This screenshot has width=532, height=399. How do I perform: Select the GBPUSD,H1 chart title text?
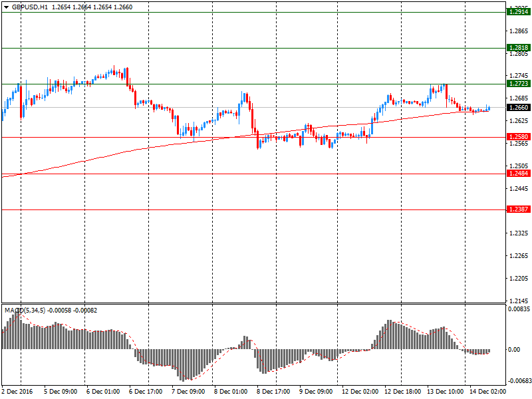(30, 7)
